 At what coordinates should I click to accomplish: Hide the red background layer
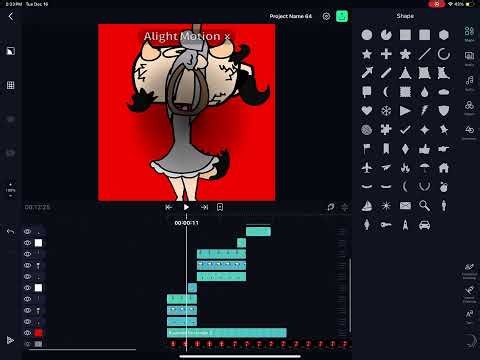27,333
